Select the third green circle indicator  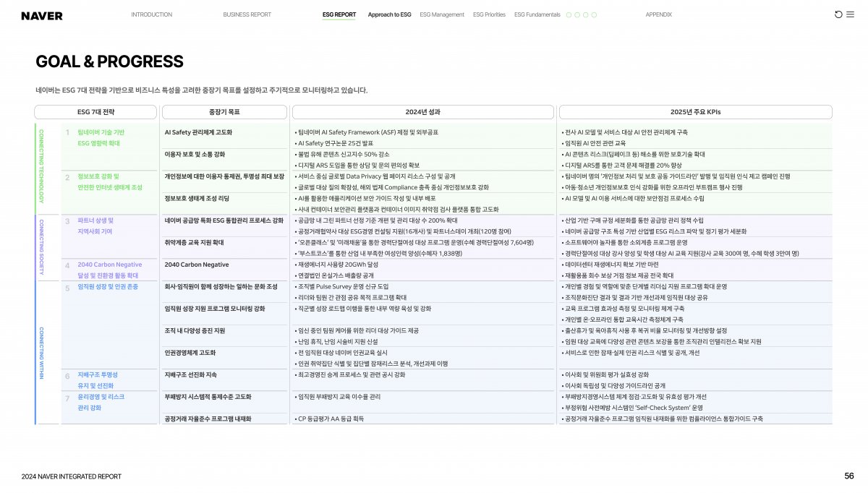click(585, 14)
